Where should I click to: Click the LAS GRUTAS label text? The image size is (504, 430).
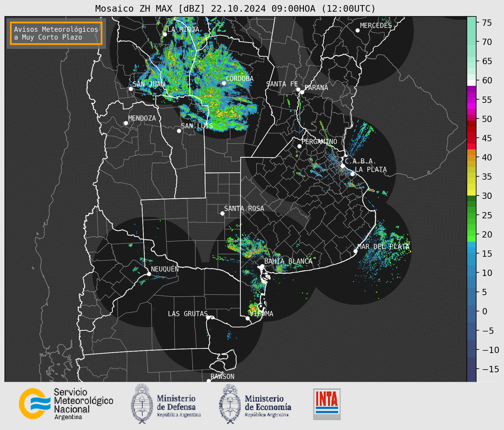(x=188, y=314)
